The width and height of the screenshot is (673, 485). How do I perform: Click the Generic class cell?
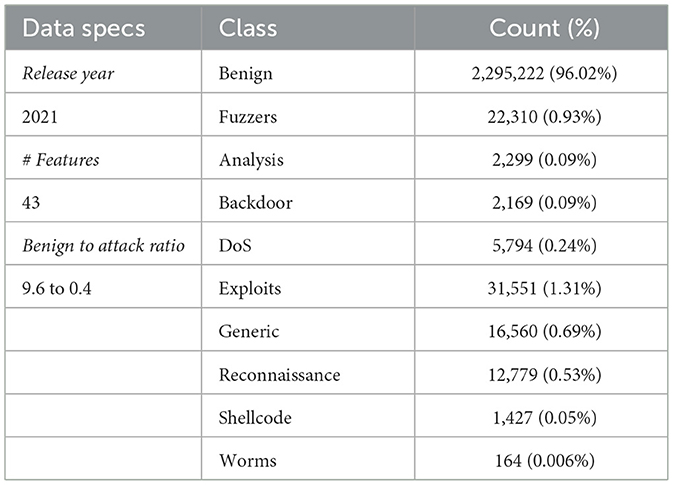(x=247, y=331)
